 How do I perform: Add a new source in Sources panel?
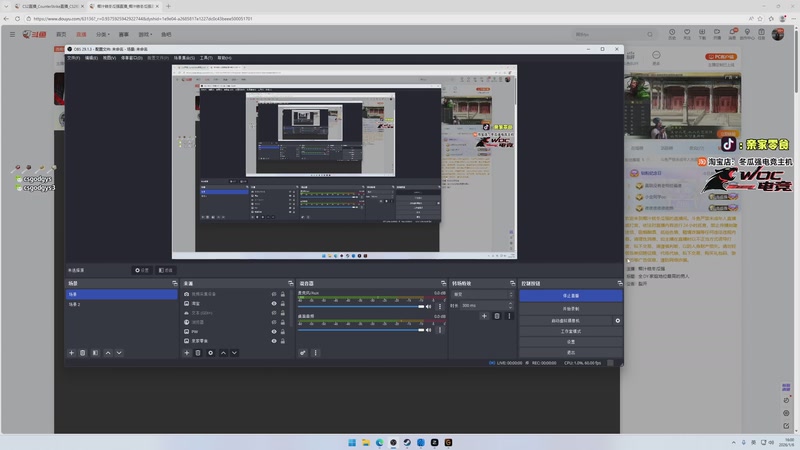pyautogui.click(x=187, y=353)
